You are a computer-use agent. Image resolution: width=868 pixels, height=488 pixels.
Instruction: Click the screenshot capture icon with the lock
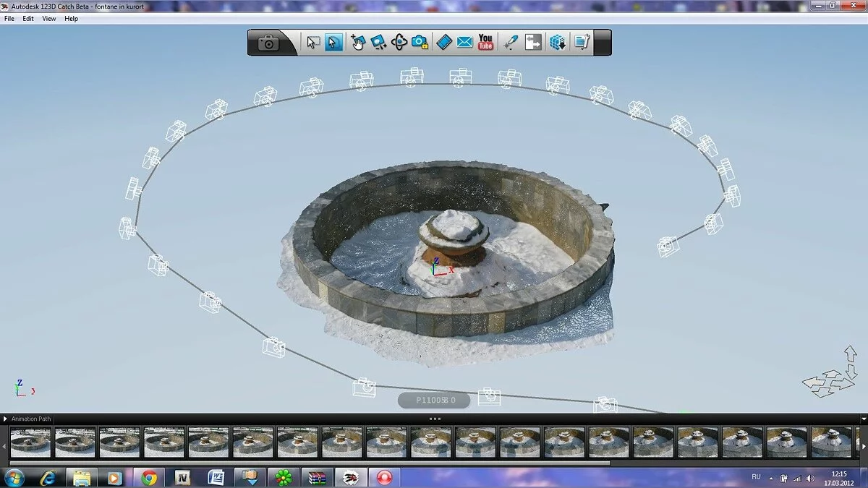(x=420, y=42)
